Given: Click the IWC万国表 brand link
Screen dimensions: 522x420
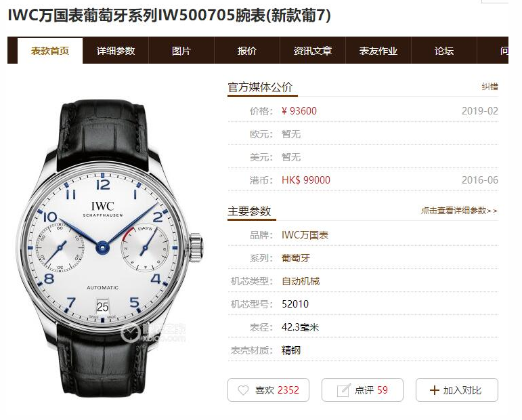Looking at the screenshot, I should (305, 235).
